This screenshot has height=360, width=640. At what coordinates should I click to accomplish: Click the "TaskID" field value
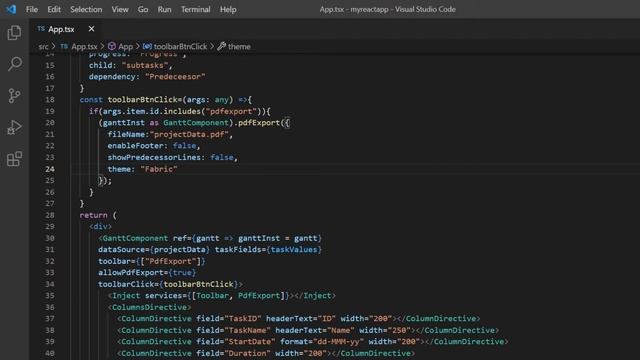243,318
